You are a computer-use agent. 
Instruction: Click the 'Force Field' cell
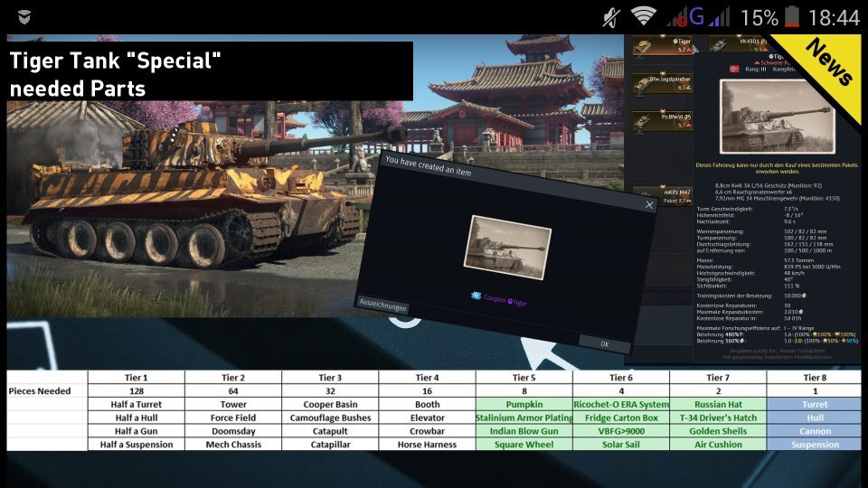click(233, 418)
